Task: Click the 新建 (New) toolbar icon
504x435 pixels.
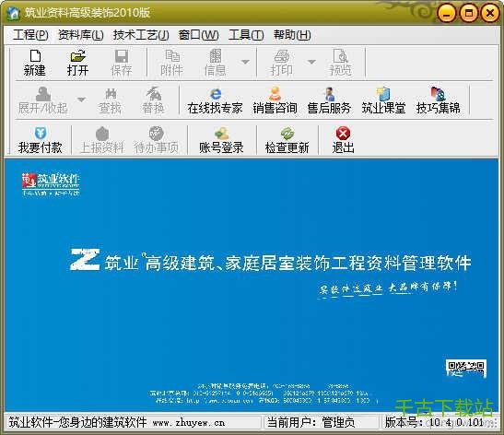Action: (x=35, y=63)
